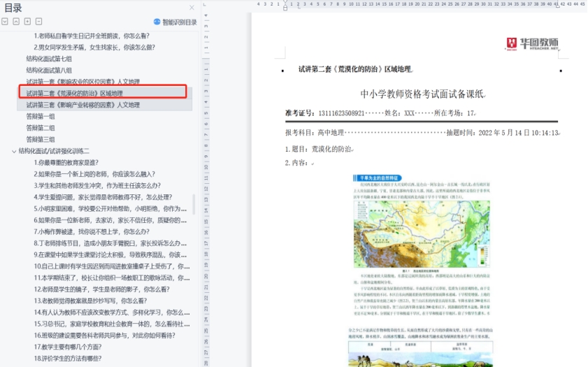Image resolution: width=588 pixels, height=367 pixels.
Task: Open entry 1.你最尊重的教育家是谁?
Action: pos(66,162)
